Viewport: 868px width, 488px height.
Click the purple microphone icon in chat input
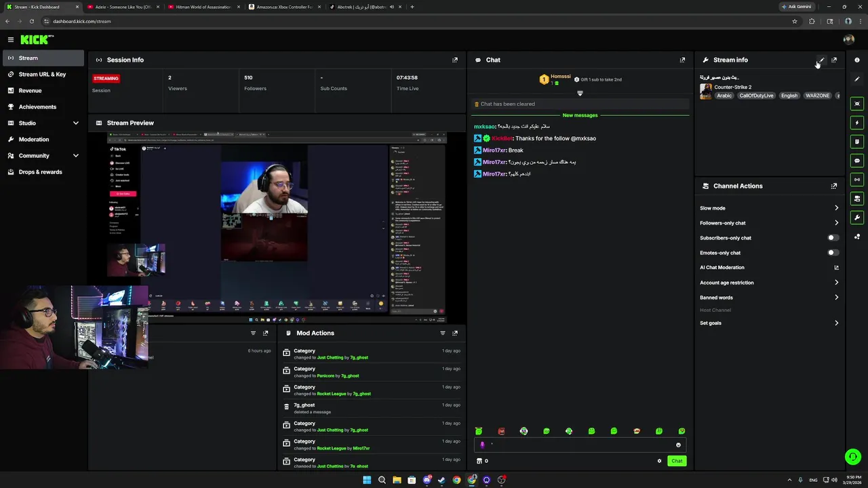pyautogui.click(x=482, y=445)
